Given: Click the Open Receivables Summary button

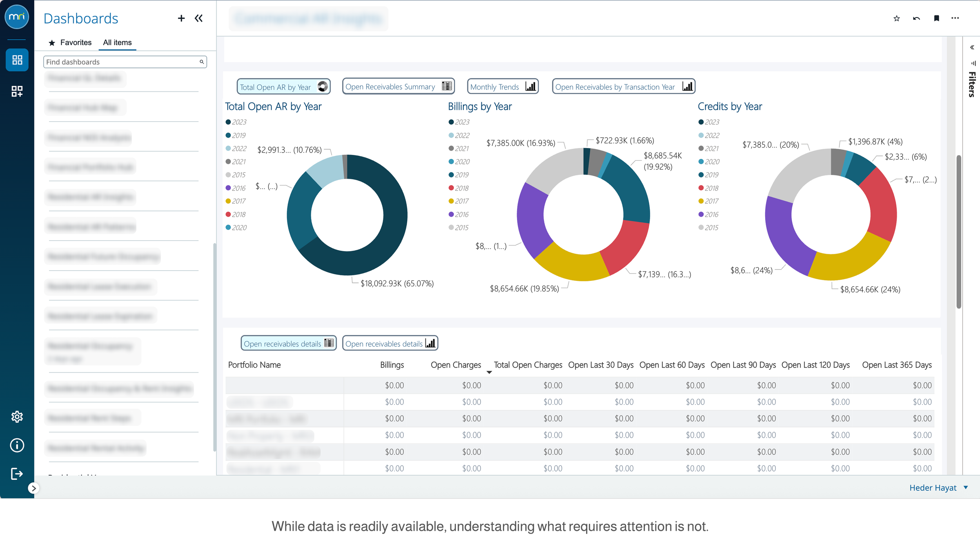Looking at the screenshot, I should [398, 87].
